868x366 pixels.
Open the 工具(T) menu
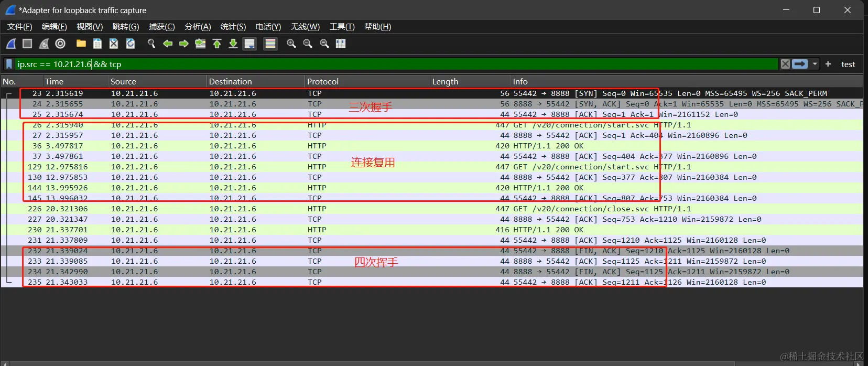(x=342, y=27)
